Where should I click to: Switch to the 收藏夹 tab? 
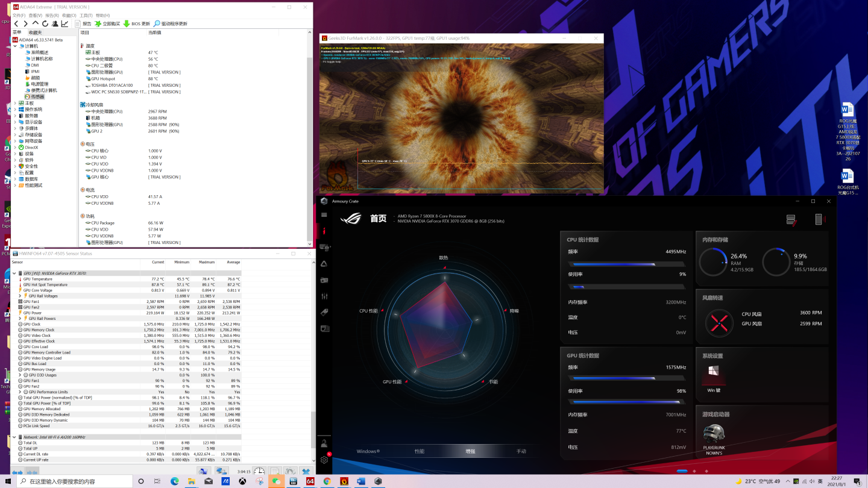click(x=35, y=33)
